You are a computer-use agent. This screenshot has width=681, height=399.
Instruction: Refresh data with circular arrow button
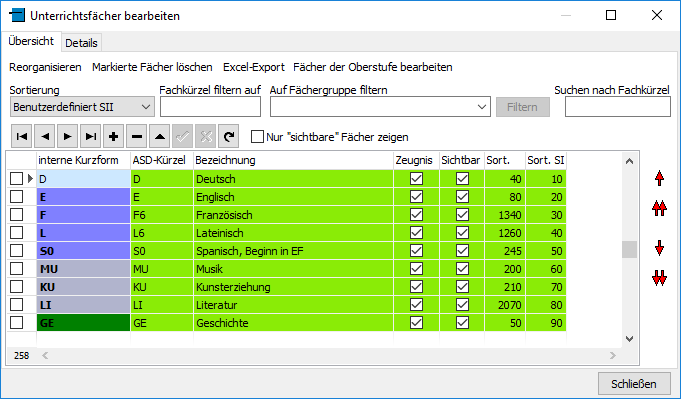coord(229,137)
